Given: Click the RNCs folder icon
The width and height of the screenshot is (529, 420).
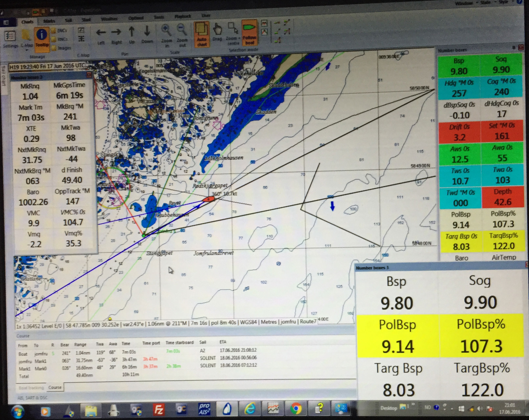Looking at the screenshot, I should [53, 39].
